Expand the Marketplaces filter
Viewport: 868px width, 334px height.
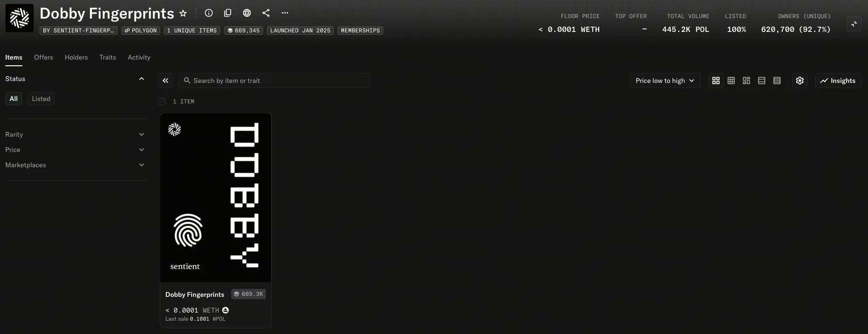tap(75, 165)
